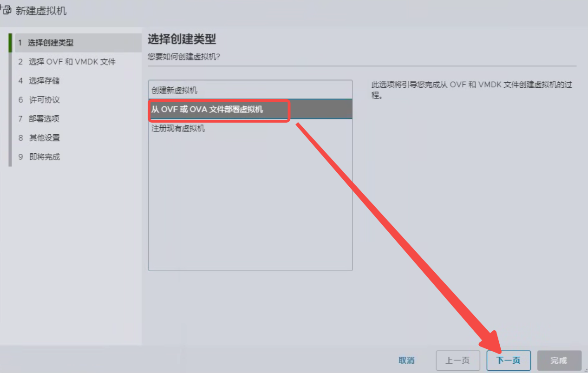
Task: Click the 您要如何创建虚拟机? subtitle text
Action: [x=183, y=57]
